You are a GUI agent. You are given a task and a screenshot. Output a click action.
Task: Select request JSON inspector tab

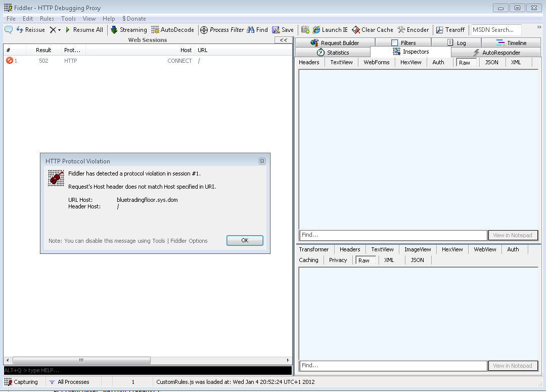pyautogui.click(x=491, y=62)
